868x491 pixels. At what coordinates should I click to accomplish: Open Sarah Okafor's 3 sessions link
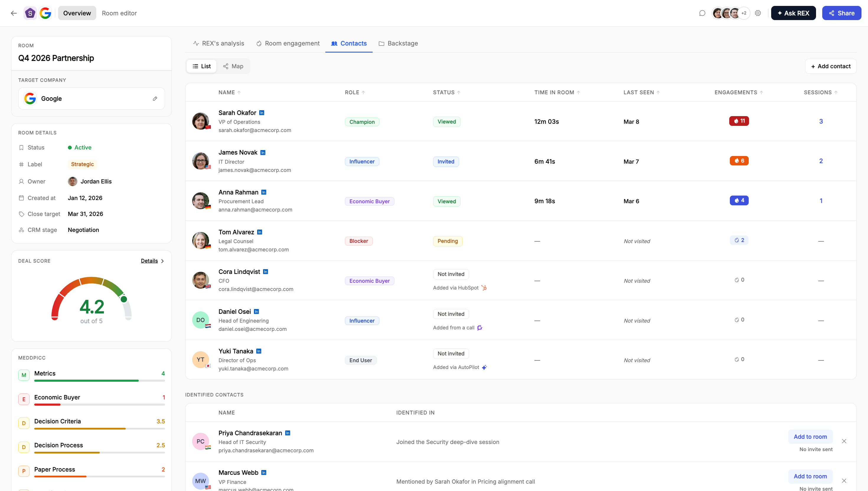(821, 121)
